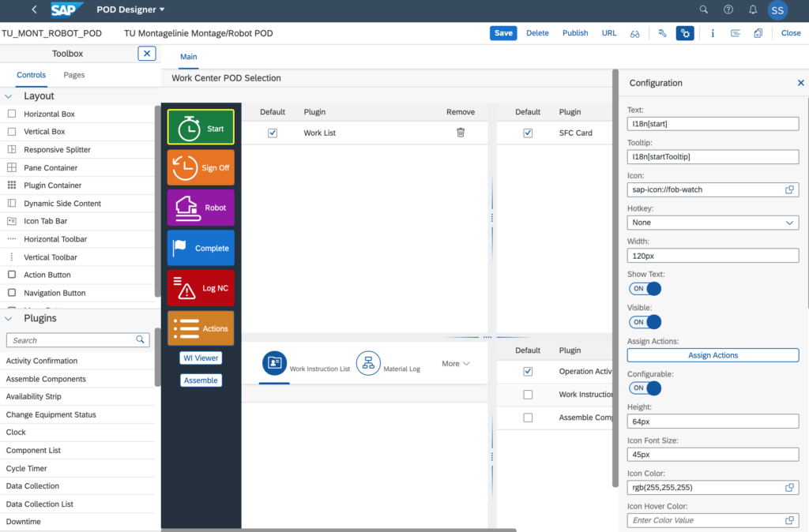Open color picker for Icon Color field
The height and width of the screenshot is (532, 809).
789,488
